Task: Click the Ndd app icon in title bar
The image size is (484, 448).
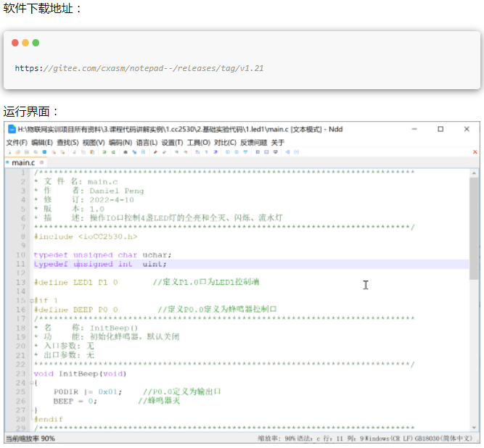Action: tap(11, 129)
